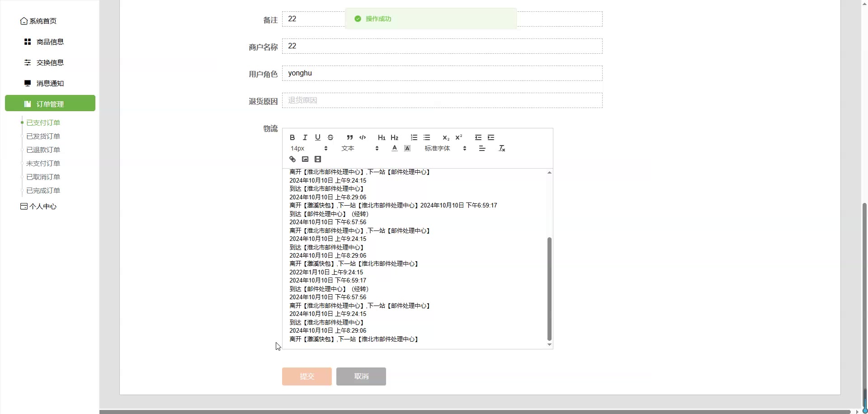Open the text background color picker
Viewport: 868px width, 414px height.
click(x=407, y=148)
